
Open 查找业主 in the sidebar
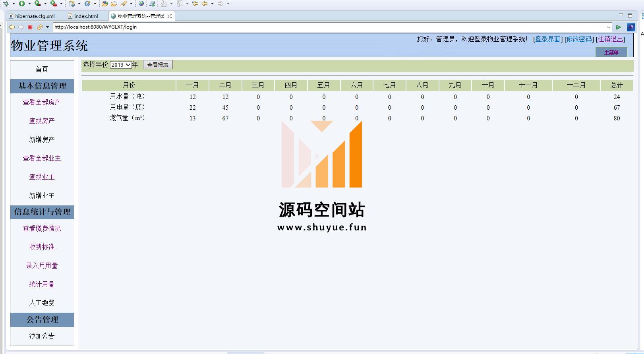[42, 177]
